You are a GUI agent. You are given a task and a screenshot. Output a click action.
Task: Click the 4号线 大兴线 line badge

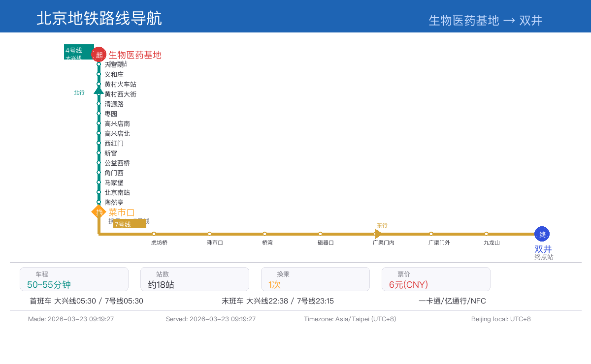(x=79, y=52)
